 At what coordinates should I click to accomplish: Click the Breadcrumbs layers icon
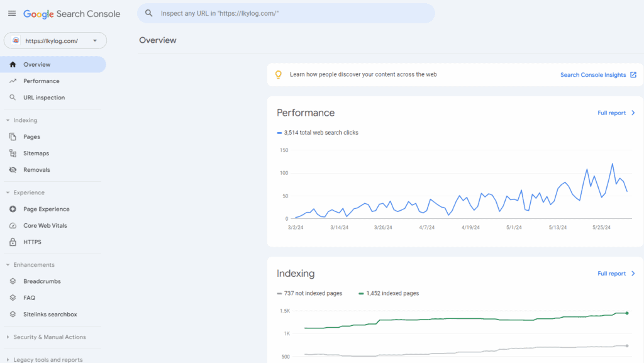tap(13, 281)
